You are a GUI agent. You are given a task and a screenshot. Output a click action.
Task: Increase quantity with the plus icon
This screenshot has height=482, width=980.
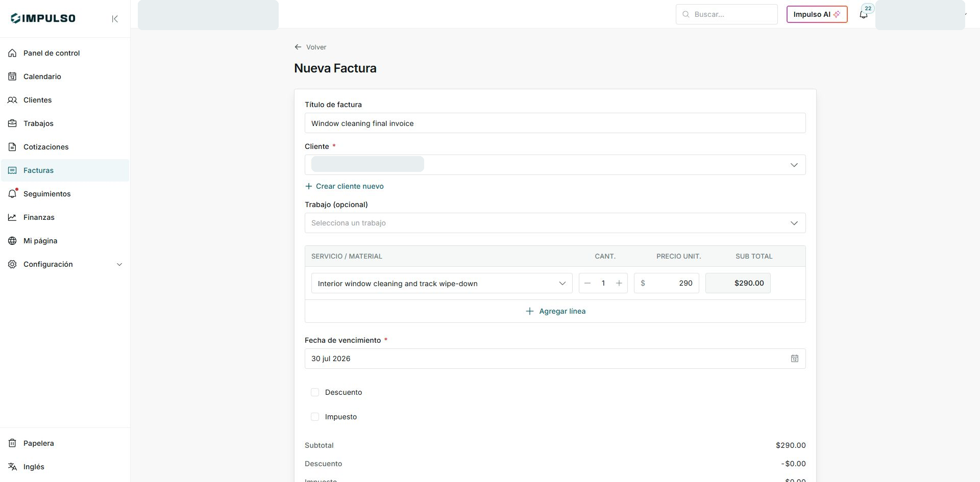(619, 283)
